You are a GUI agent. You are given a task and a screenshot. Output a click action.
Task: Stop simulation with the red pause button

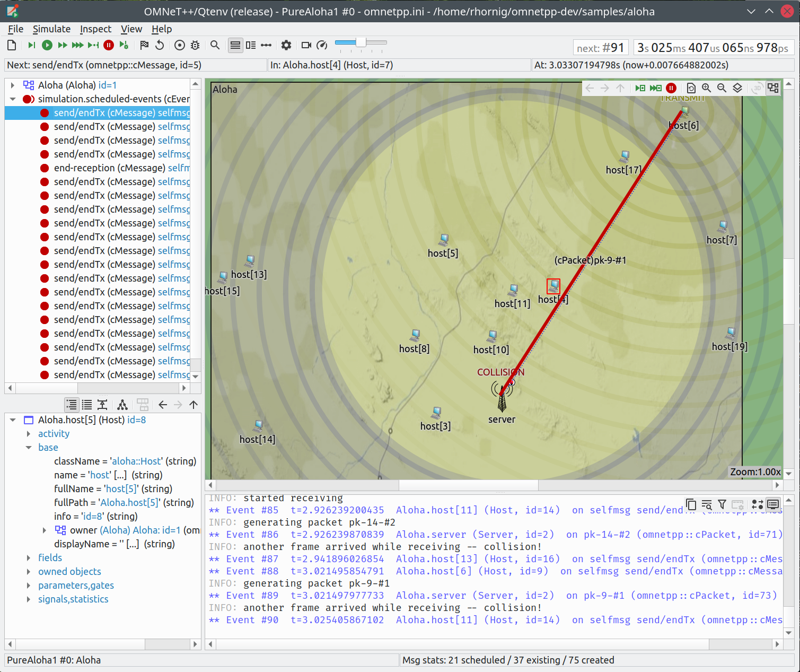pos(109,45)
